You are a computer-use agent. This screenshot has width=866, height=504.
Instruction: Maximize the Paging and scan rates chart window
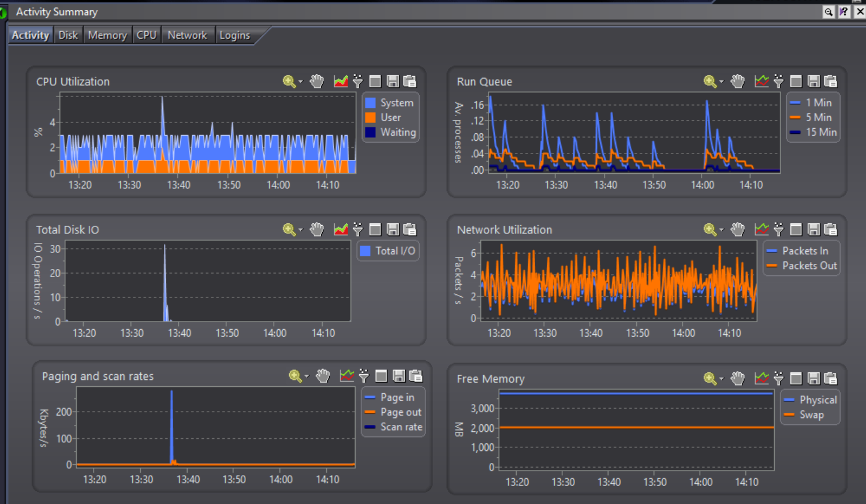tap(381, 376)
